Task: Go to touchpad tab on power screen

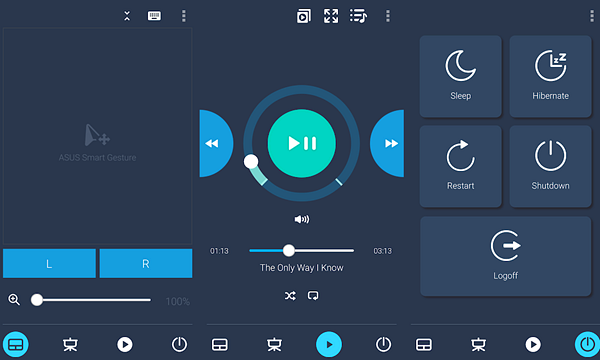Action: point(424,345)
